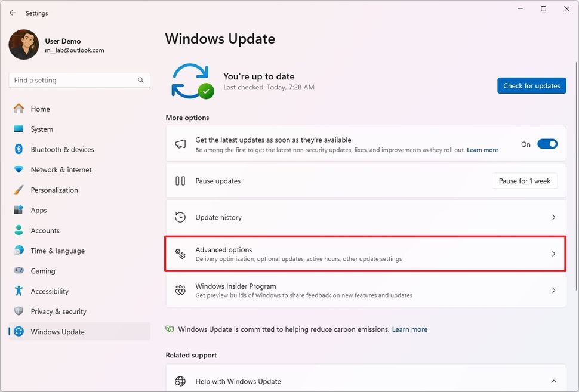Click the Check for updates button
This screenshot has height=392, width=579.
(531, 85)
